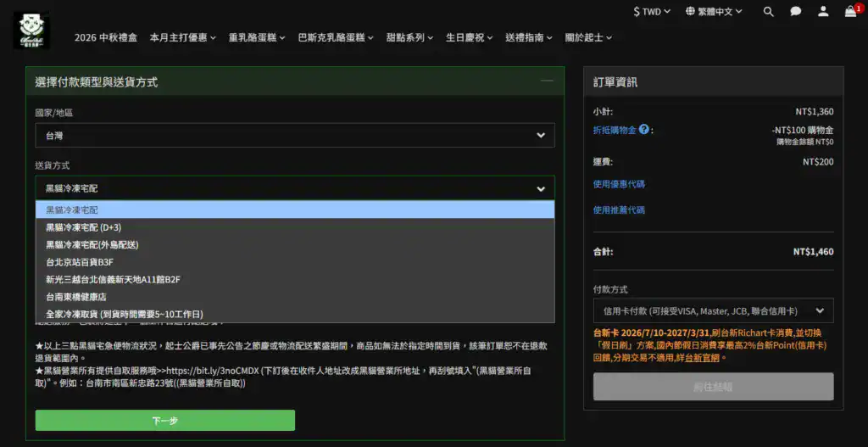Select the 黑貓冷凍宅配(外島配送) option
Screen dimensions: 868x447
[x=294, y=244]
